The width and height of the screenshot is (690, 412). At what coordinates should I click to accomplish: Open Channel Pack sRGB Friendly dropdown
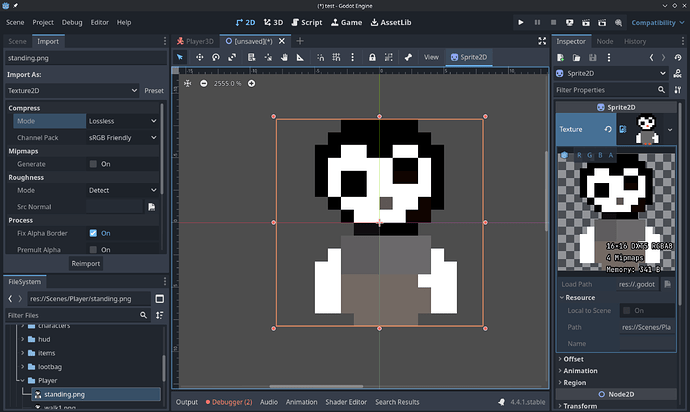(x=122, y=138)
